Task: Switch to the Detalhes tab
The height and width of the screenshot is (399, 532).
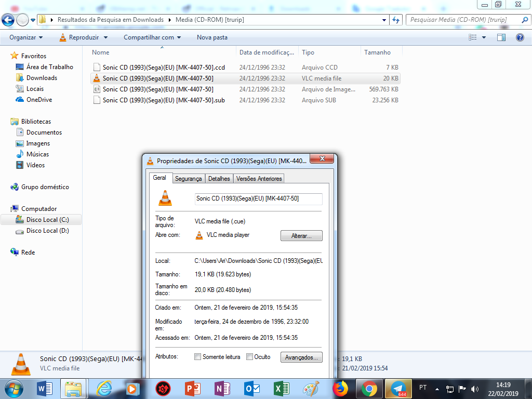Action: 219,179
